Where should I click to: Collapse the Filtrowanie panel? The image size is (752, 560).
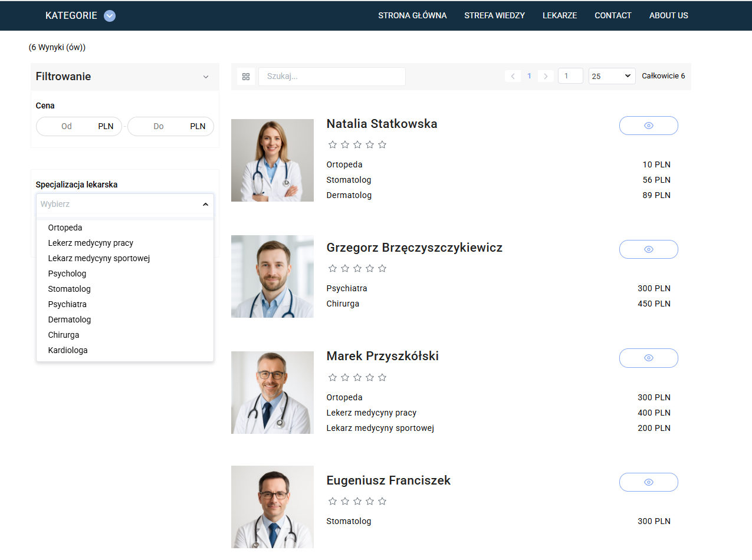pyautogui.click(x=206, y=77)
